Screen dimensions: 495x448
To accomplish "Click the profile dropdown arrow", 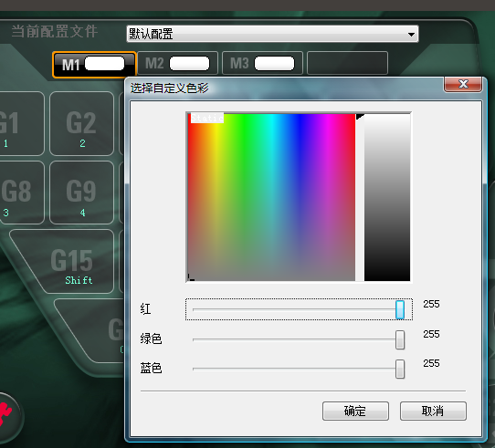I will [411, 34].
